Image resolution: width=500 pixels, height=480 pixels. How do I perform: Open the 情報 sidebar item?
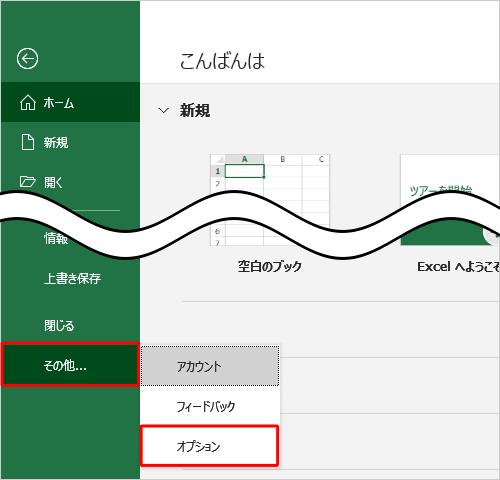(x=56, y=238)
